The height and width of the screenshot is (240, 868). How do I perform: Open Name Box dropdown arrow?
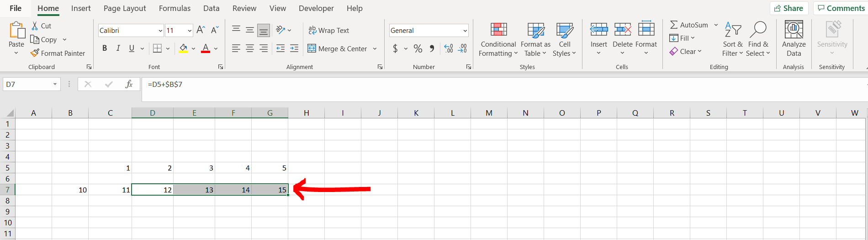click(x=55, y=84)
